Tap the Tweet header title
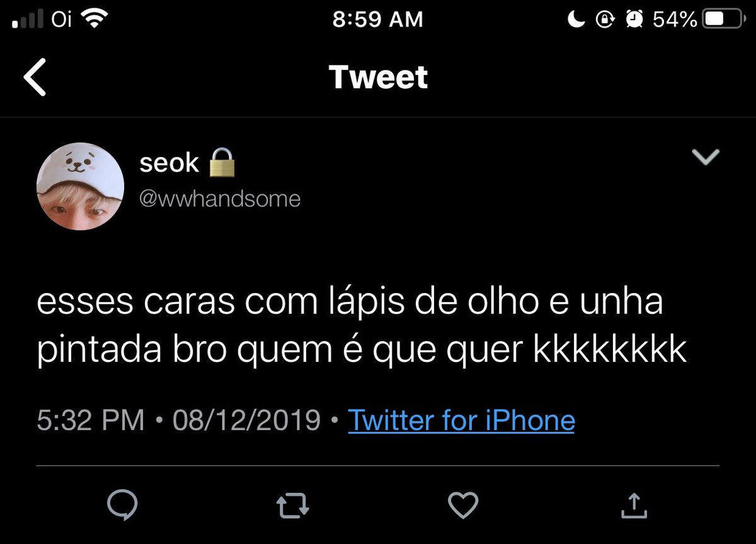Image resolution: width=756 pixels, height=544 pixels. (x=378, y=77)
